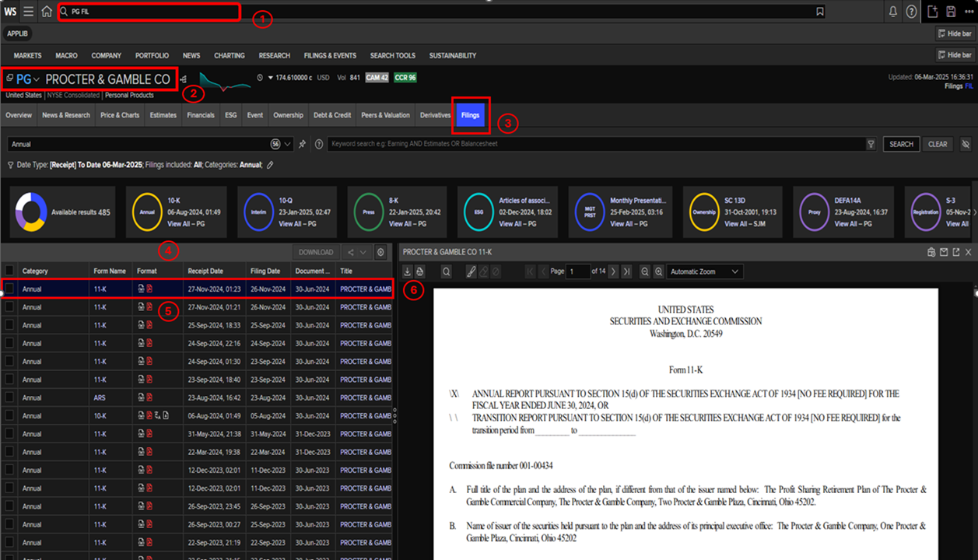Print the 11-K document from the viewer toolbar
Viewport: 978px width, 560px height.
(420, 271)
